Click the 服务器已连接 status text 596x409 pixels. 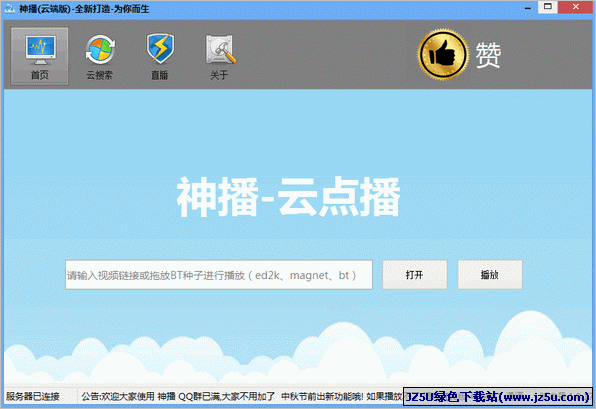click(33, 396)
